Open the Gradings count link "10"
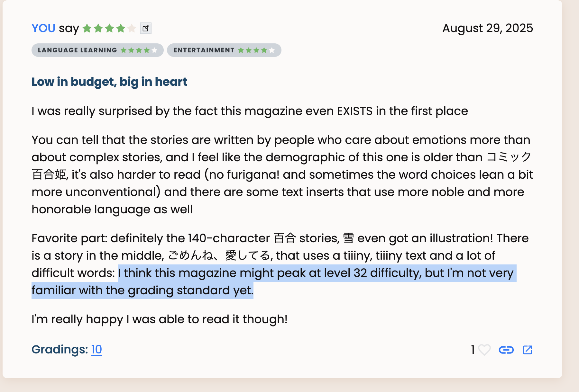Viewport: 579px width, 392px height. [96, 350]
